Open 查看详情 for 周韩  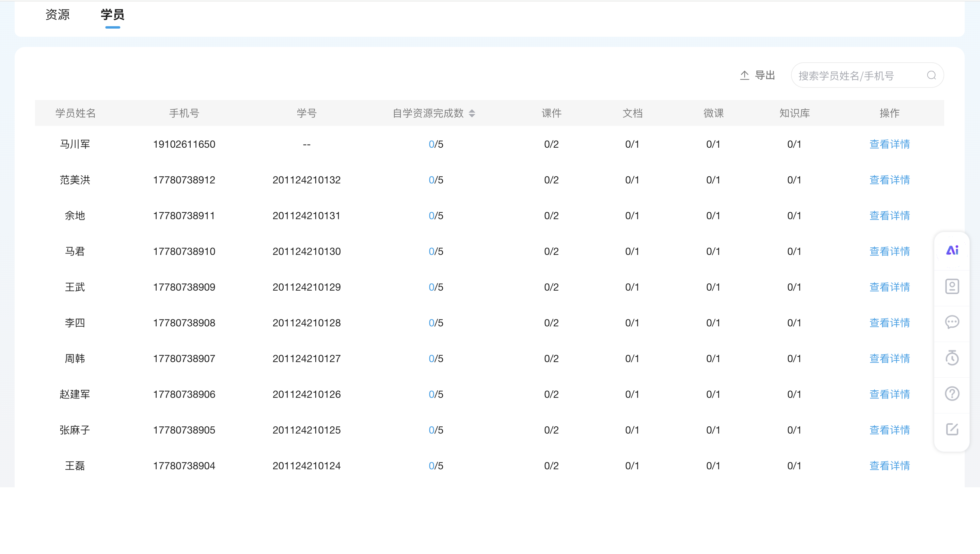point(889,359)
